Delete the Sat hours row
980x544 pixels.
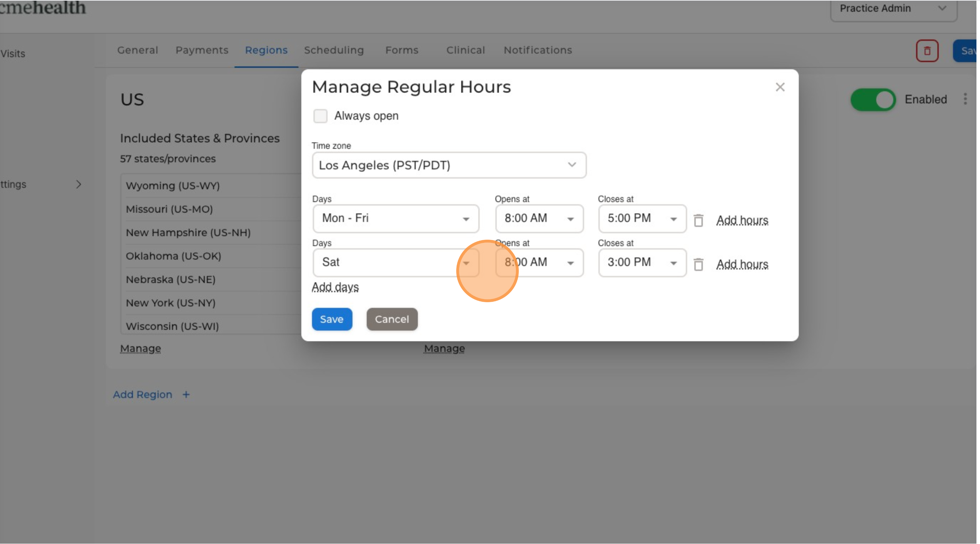(699, 265)
